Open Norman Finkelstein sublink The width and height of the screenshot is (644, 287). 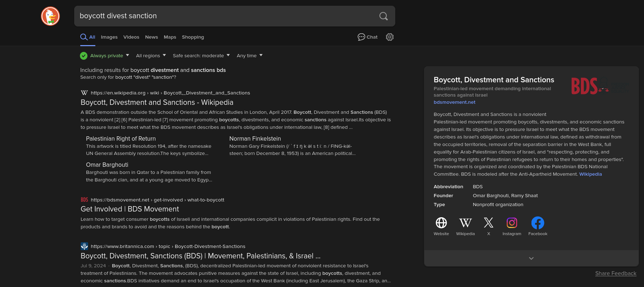pos(255,138)
